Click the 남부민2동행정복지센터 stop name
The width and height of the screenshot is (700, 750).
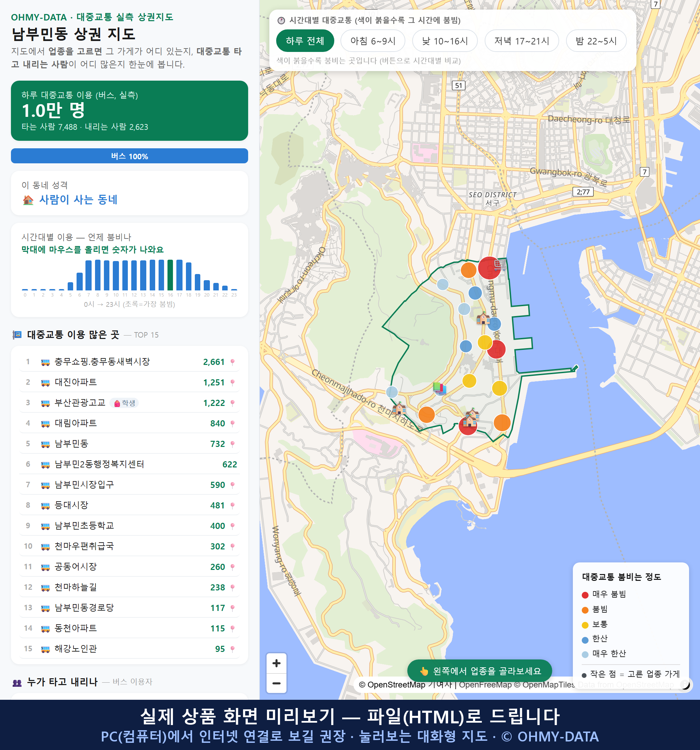pos(99,464)
